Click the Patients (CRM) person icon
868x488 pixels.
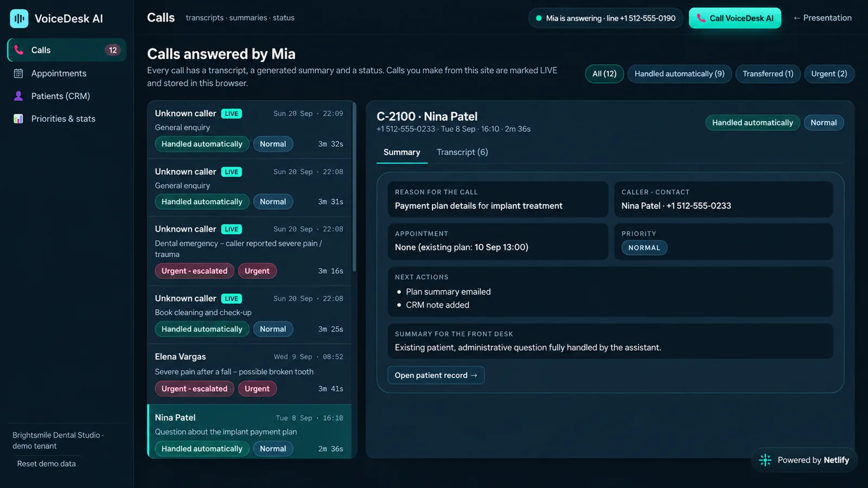pos(18,96)
